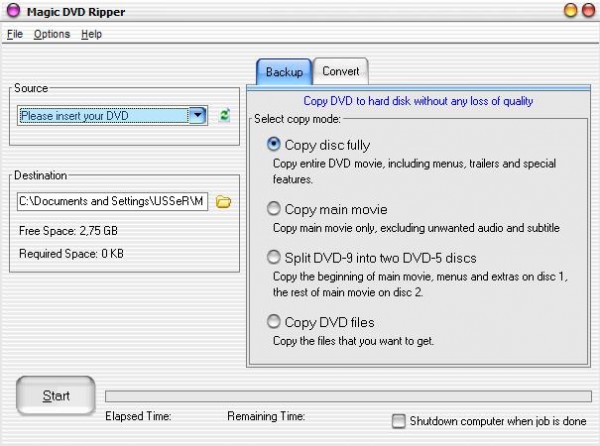Screen dimensions: 600x446
Task: Open the yellow browse destination folder icon
Action: point(223,202)
